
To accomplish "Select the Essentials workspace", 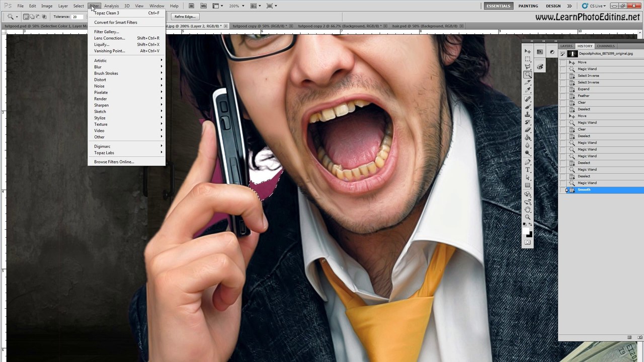I will point(498,6).
